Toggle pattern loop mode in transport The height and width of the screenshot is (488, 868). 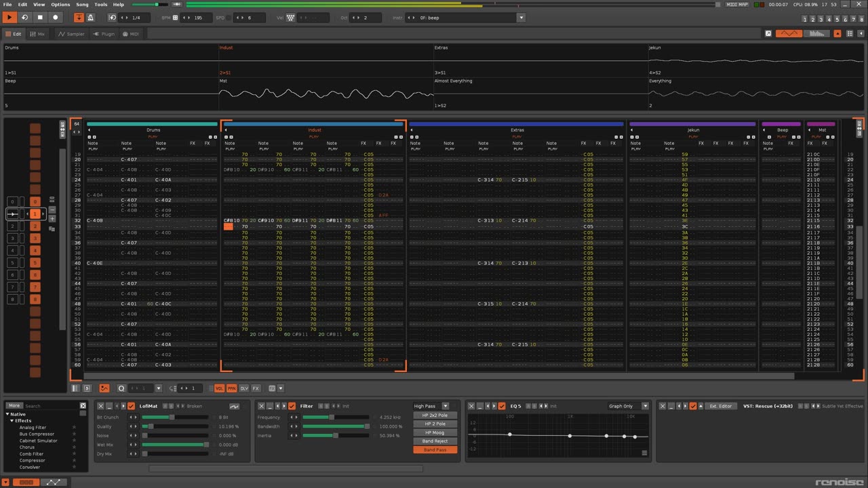point(24,17)
